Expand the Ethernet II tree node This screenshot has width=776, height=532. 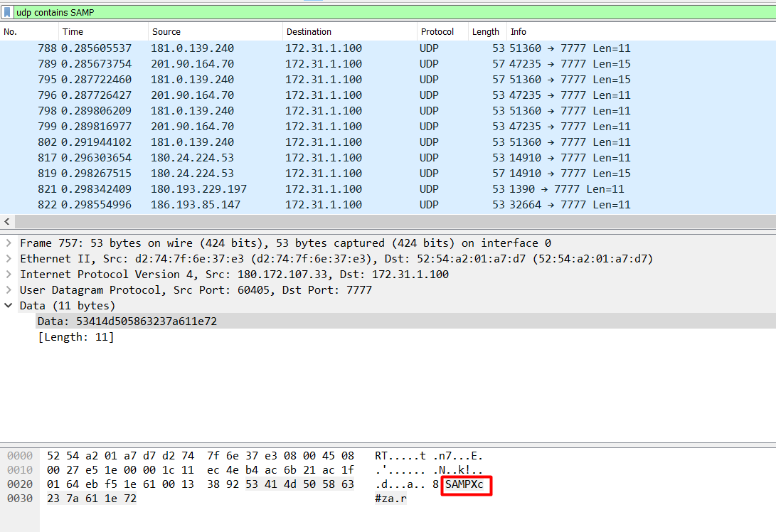pos(9,258)
